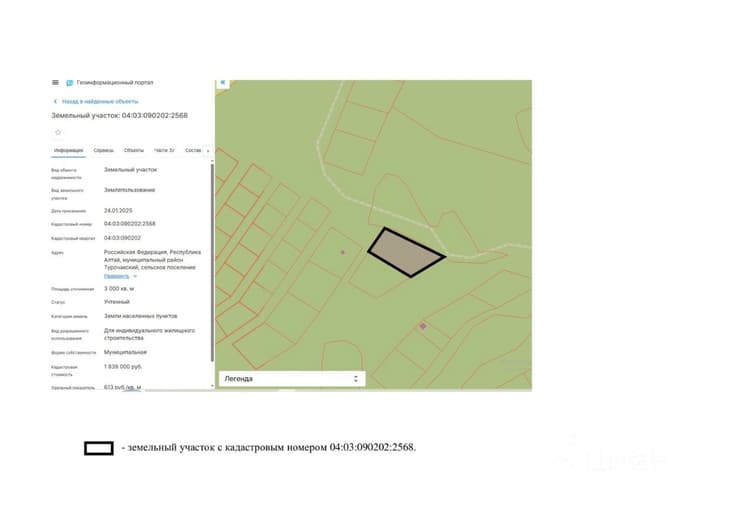Collapse the side panel with the arrow button
750x530 pixels.
tap(222, 83)
